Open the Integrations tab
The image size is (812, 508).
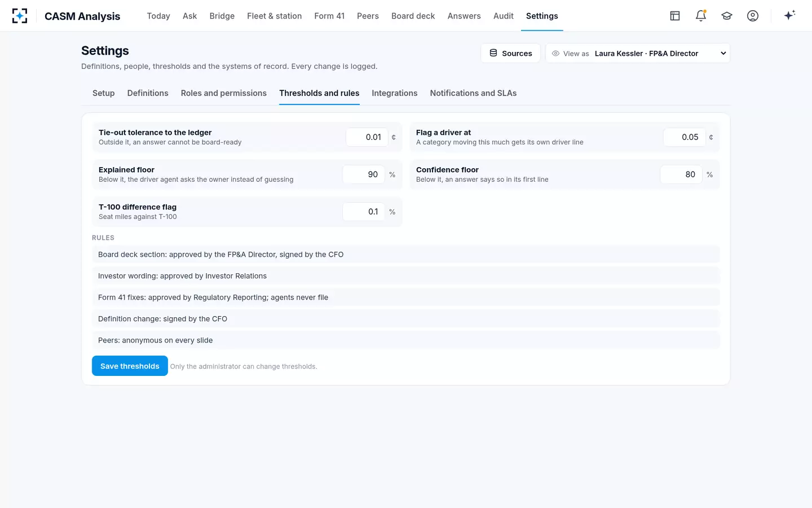pos(395,93)
